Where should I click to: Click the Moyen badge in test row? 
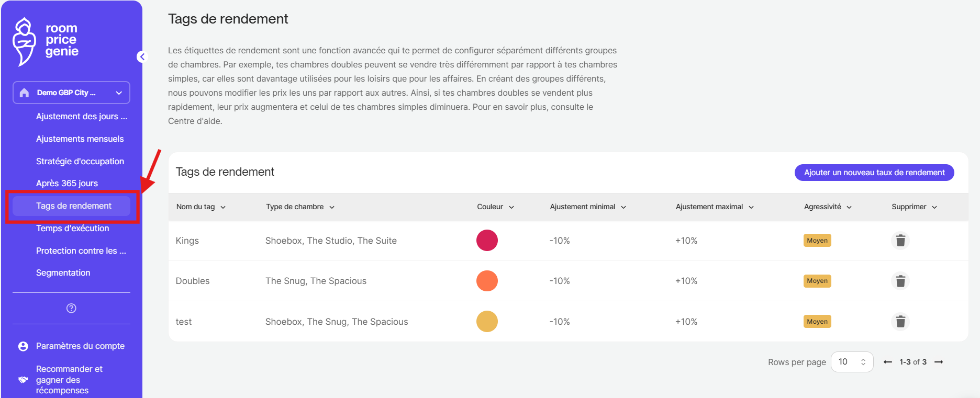(817, 321)
